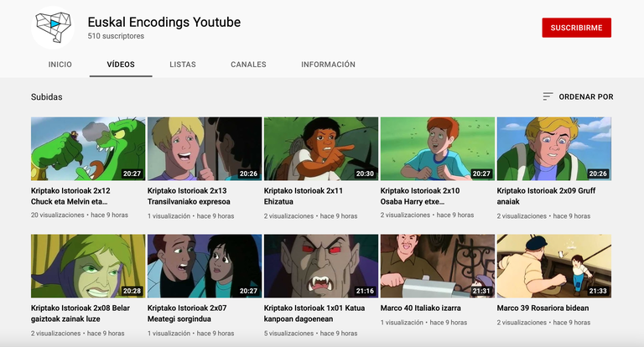
Task: Click the Subidas section heading
Action: pos(47,97)
